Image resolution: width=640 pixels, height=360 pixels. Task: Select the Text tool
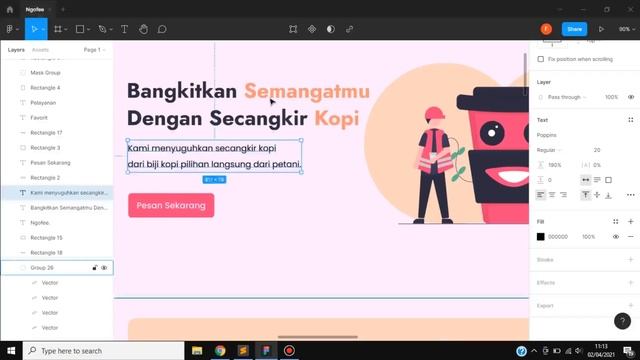click(124, 29)
